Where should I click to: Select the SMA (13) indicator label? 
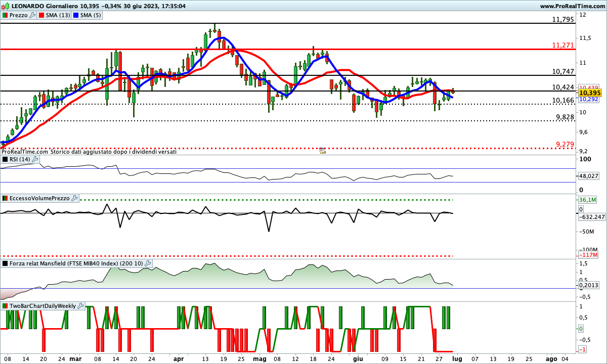tap(58, 15)
